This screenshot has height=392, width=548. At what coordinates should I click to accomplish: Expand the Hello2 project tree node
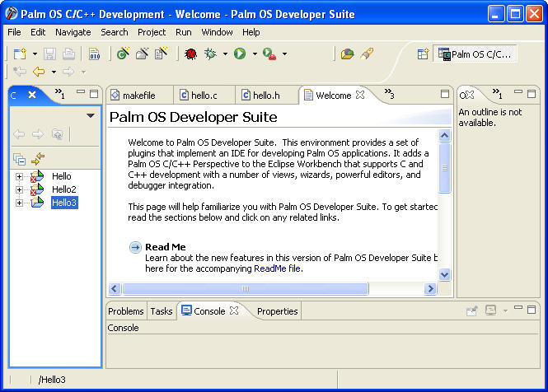coord(19,189)
